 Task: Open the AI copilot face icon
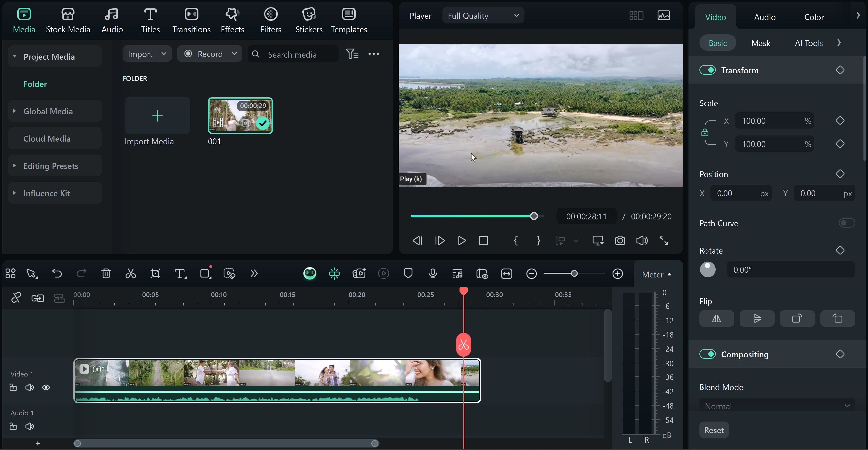click(310, 274)
